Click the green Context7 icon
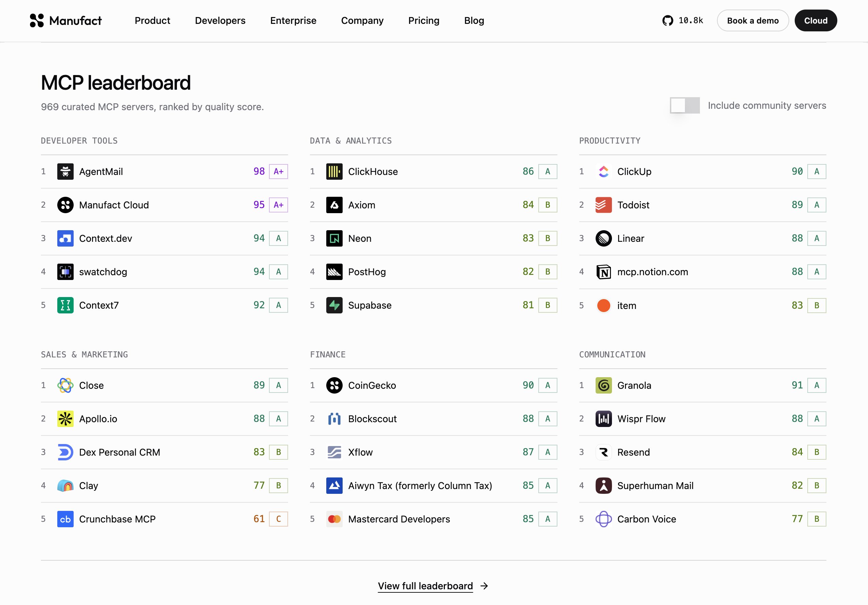Viewport: 868px width, 605px height. [x=65, y=305]
